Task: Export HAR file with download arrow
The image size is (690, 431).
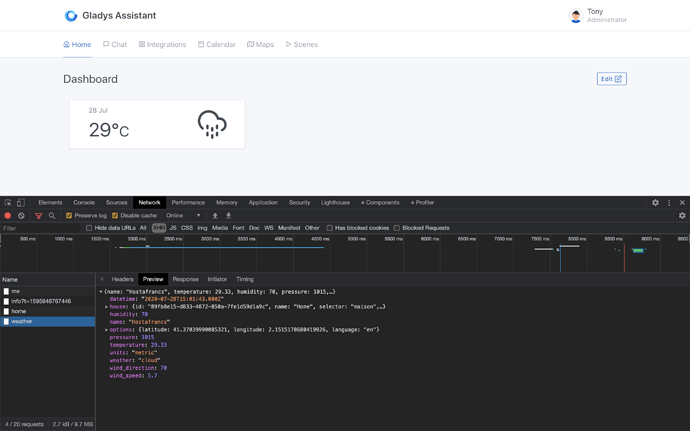Action: pyautogui.click(x=228, y=216)
